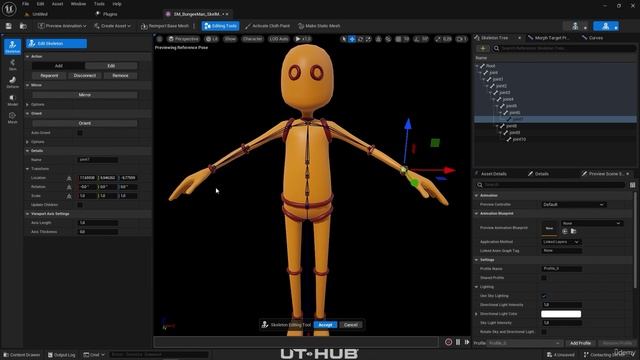Toggle the Shared Profile checkbox
Screen dimensions: 640x360
(x=544, y=278)
